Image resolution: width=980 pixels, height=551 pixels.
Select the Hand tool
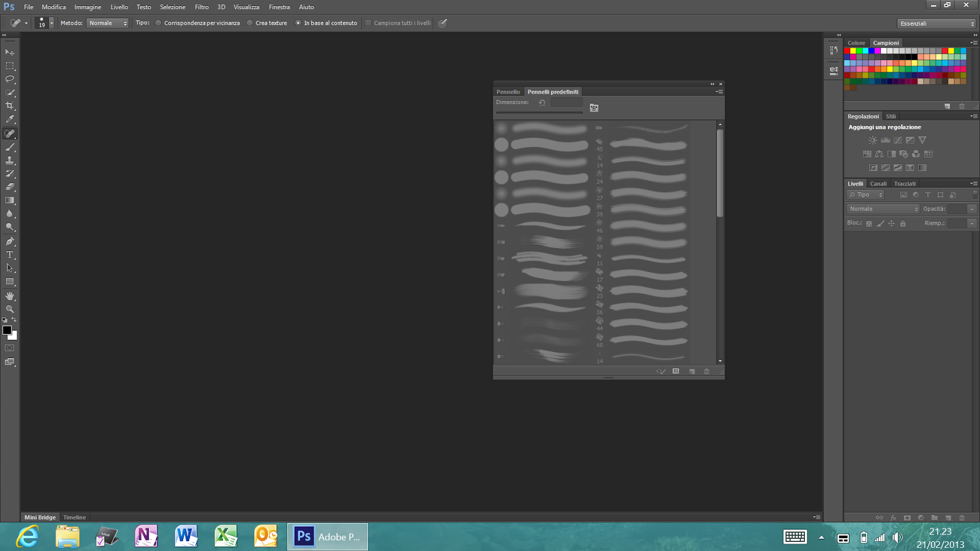tap(10, 296)
